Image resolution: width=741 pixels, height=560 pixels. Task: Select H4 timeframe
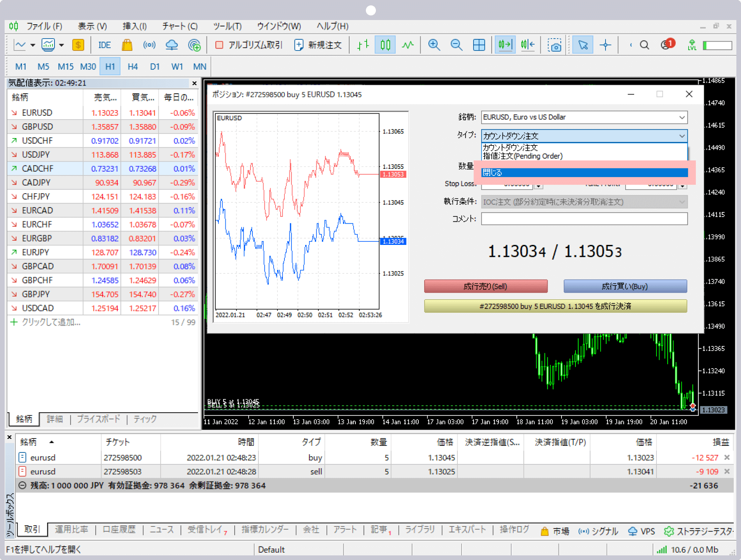coord(132,67)
